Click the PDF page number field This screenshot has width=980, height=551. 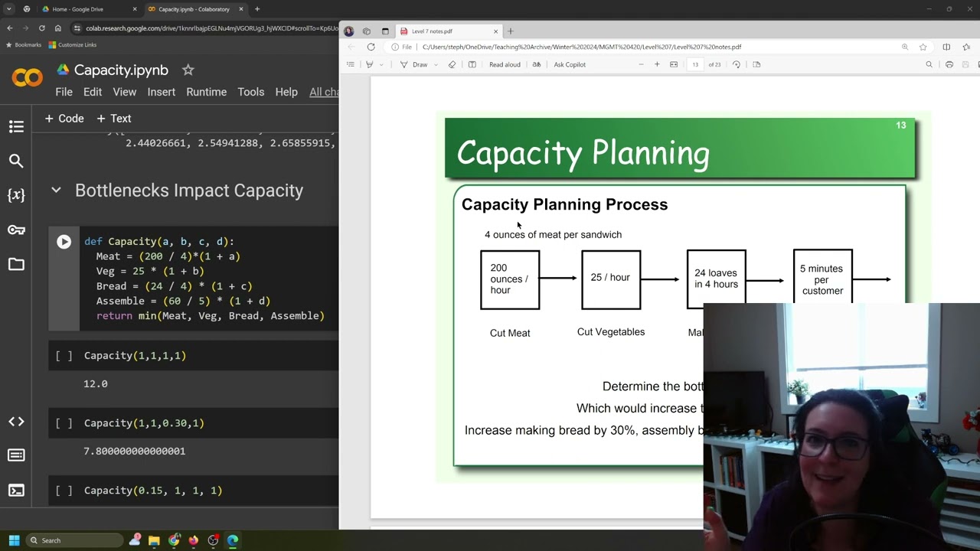(x=695, y=64)
